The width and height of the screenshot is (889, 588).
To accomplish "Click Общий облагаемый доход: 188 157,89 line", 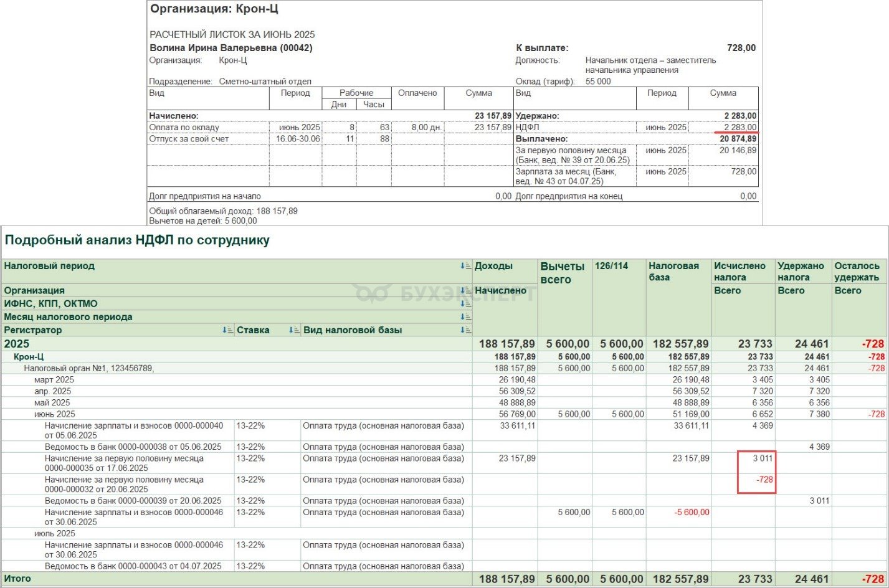I will [x=223, y=211].
